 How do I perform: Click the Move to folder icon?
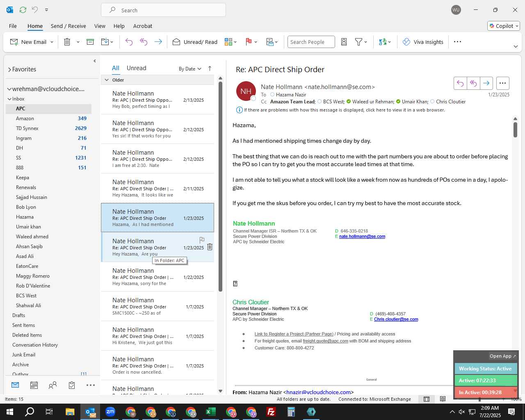point(105,42)
